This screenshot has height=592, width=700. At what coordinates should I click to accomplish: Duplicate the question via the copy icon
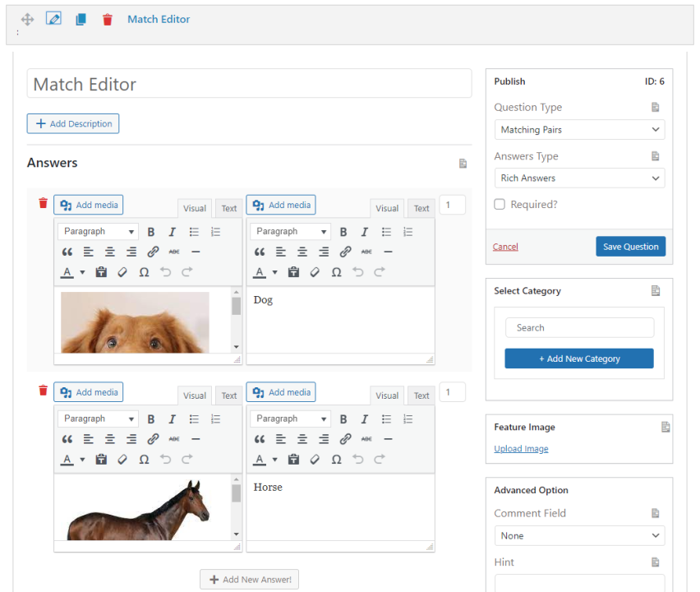click(x=80, y=18)
